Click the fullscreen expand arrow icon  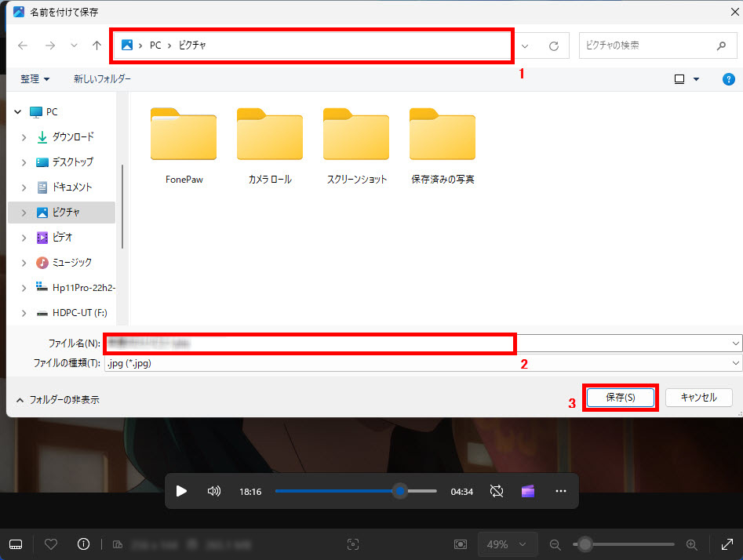coord(726,544)
